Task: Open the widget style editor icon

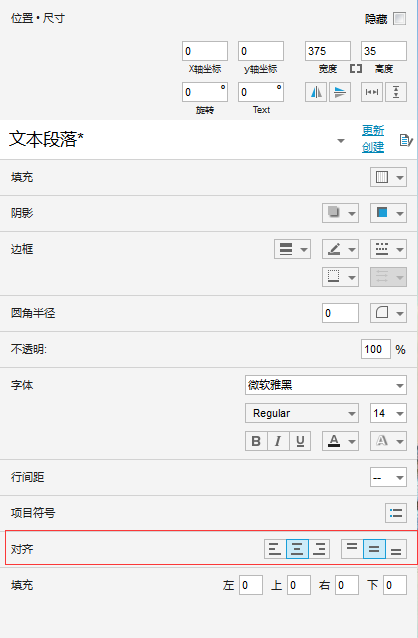Action: coord(406,140)
